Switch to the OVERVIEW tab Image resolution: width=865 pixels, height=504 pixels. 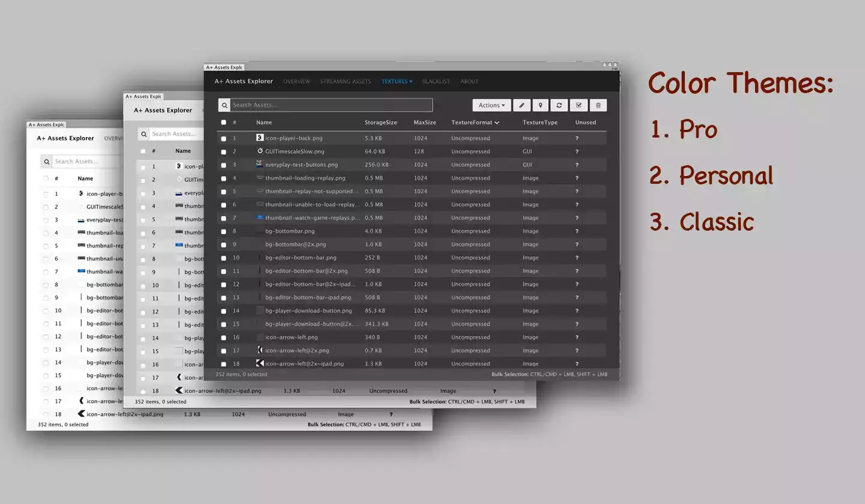297,81
